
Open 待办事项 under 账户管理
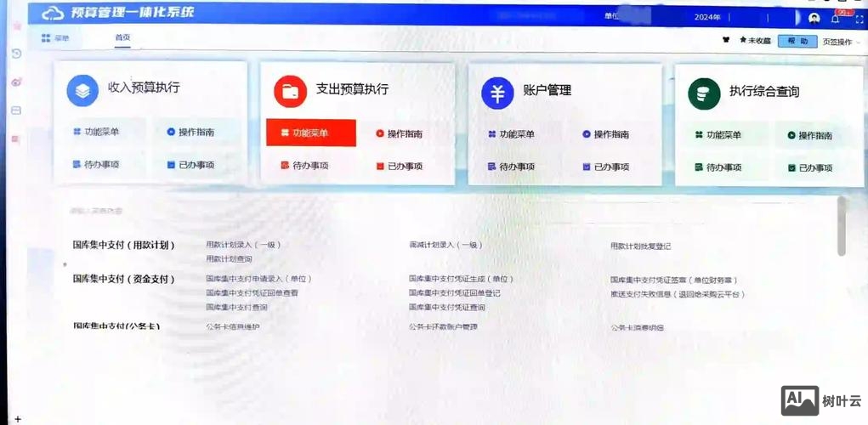click(511, 167)
